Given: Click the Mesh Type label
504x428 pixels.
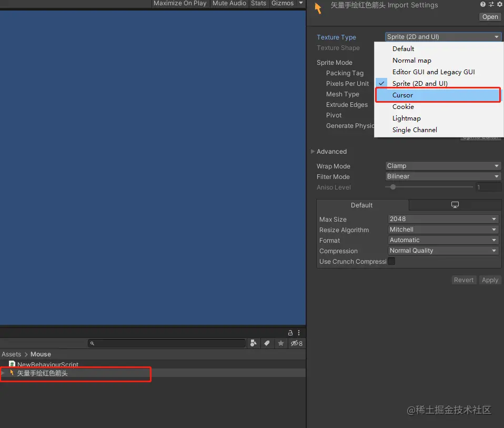Looking at the screenshot, I should coord(342,94).
